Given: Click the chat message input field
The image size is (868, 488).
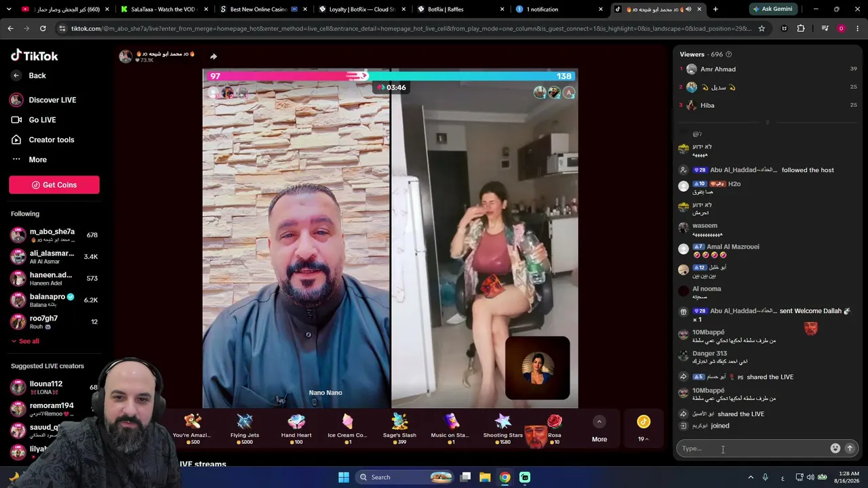Looking at the screenshot, I should (x=754, y=448).
